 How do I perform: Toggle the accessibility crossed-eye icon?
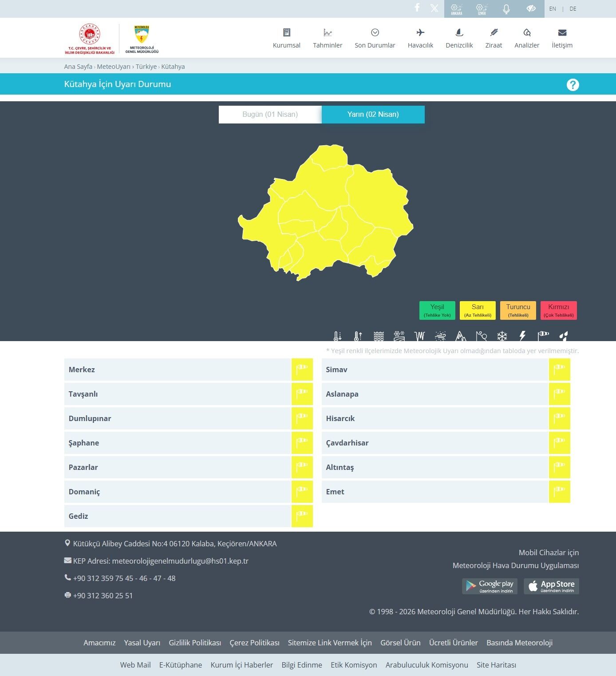[531, 9]
